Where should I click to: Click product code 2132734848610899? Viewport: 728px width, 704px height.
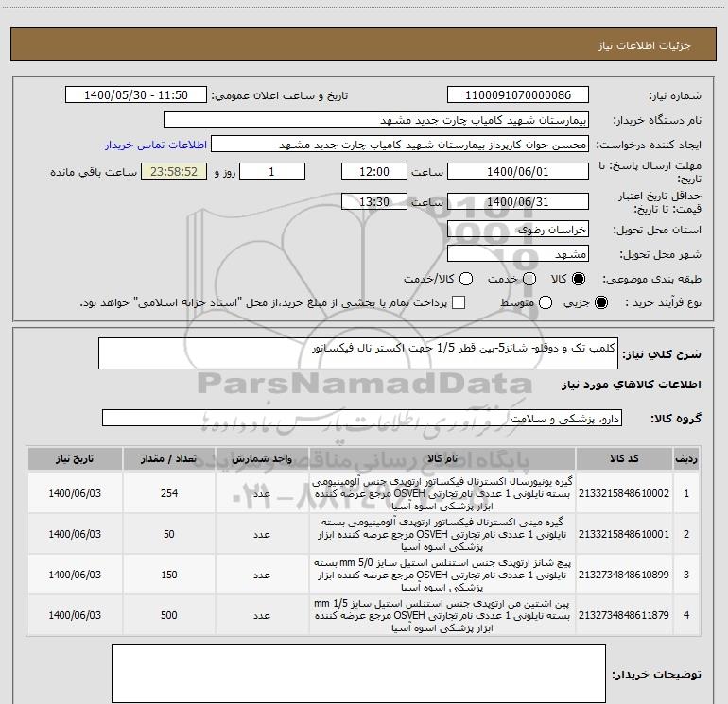[x=624, y=575]
